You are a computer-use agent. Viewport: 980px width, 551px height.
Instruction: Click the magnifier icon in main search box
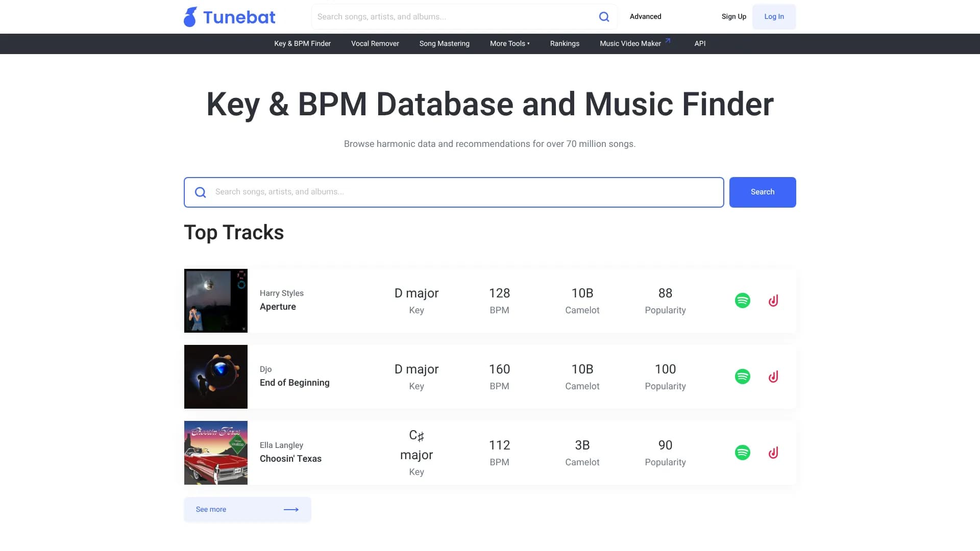coord(201,192)
